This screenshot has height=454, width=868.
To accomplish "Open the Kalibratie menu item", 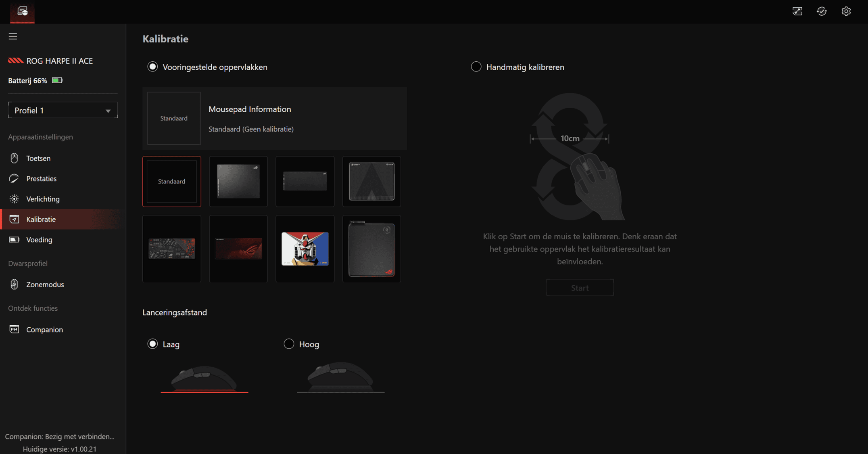I will pos(63,219).
